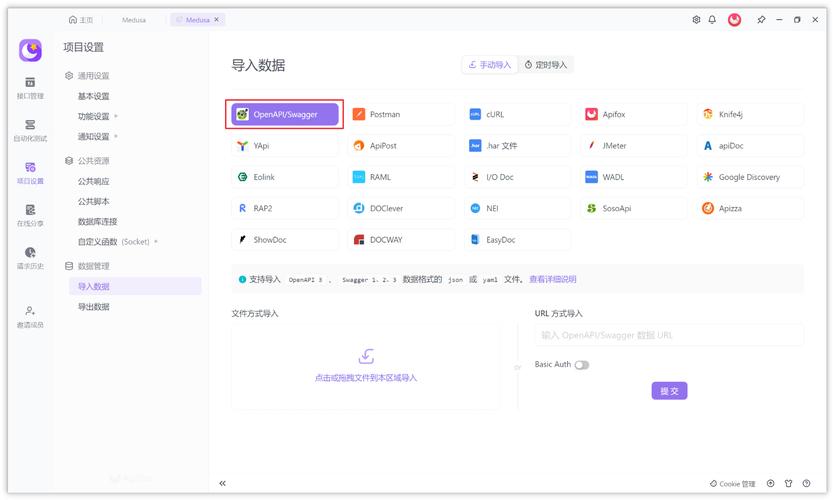This screenshot has height=500, width=835.
Task: Choose Apizza import format
Action: point(750,208)
